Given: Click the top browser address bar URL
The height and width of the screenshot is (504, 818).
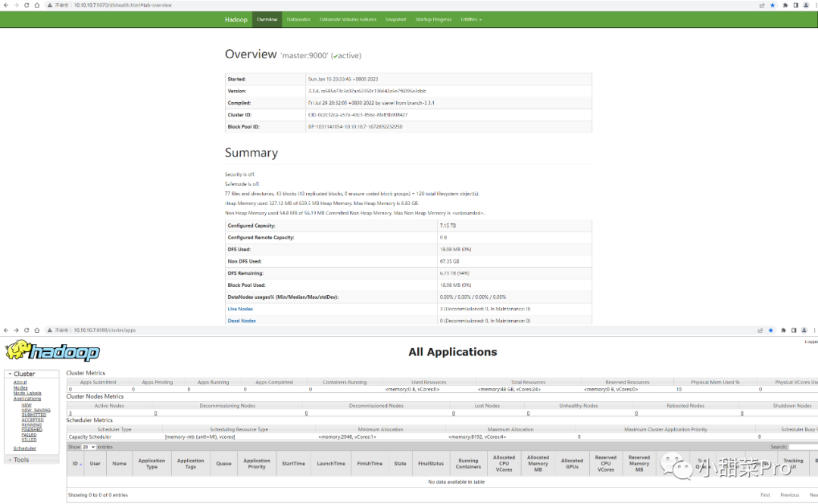Looking at the screenshot, I should [123, 5].
